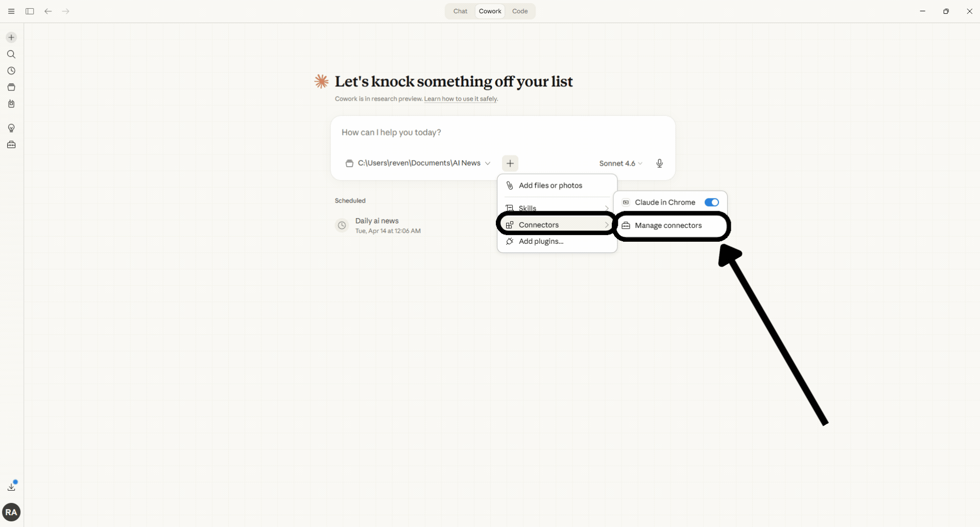Toggle the sidebar panel icon
This screenshot has height=527, width=980.
tap(30, 11)
